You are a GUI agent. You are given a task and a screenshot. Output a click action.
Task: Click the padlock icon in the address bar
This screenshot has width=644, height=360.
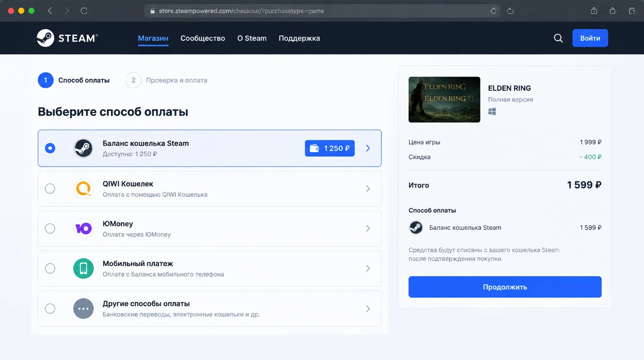(x=152, y=11)
